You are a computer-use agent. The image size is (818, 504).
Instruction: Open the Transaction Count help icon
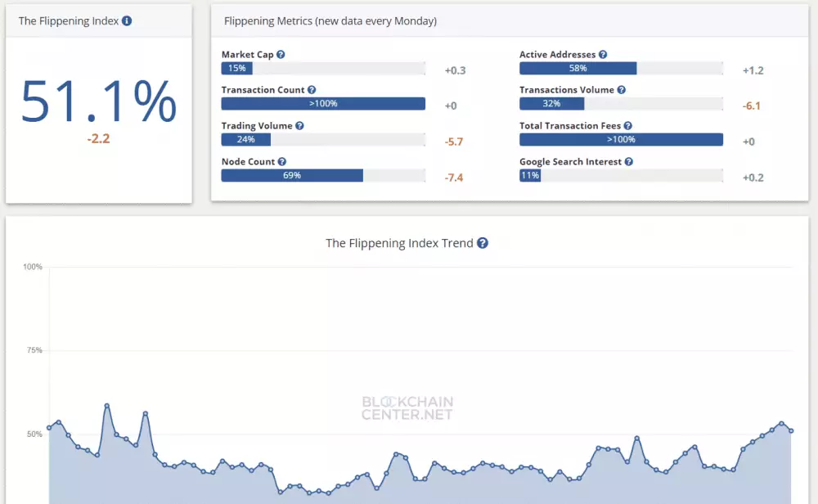pos(311,89)
